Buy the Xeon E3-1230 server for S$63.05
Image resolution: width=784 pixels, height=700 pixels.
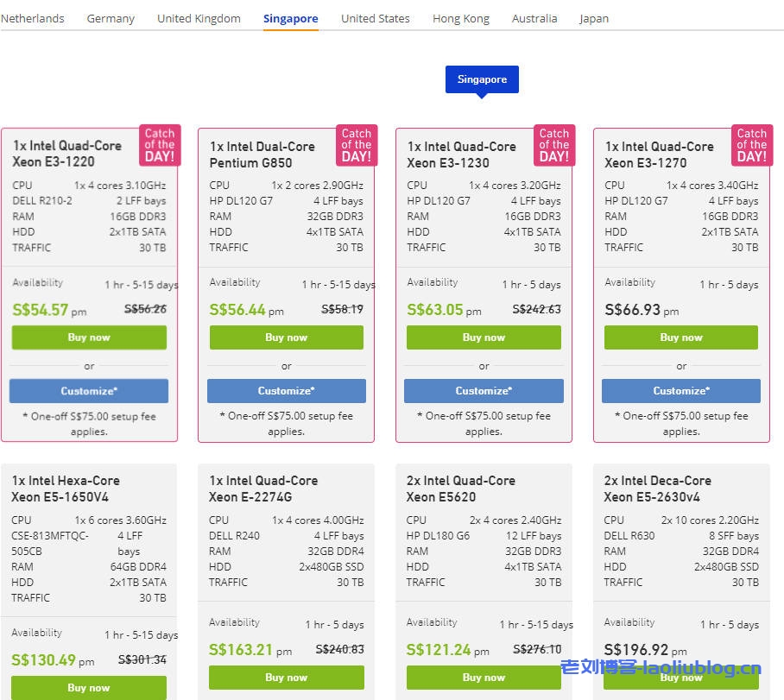point(484,337)
